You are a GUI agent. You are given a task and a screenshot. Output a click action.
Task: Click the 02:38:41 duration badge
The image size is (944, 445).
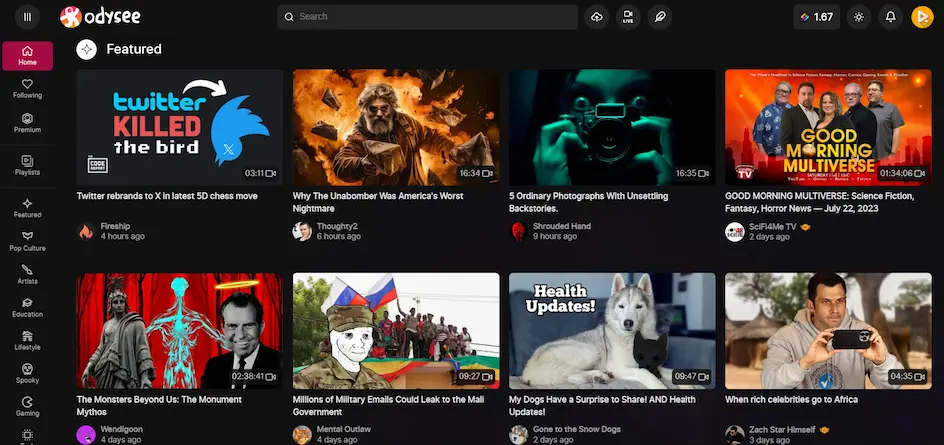coord(253,377)
